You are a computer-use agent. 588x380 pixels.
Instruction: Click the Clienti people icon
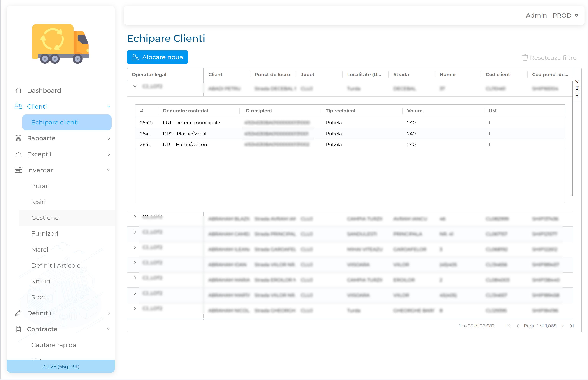pos(19,106)
